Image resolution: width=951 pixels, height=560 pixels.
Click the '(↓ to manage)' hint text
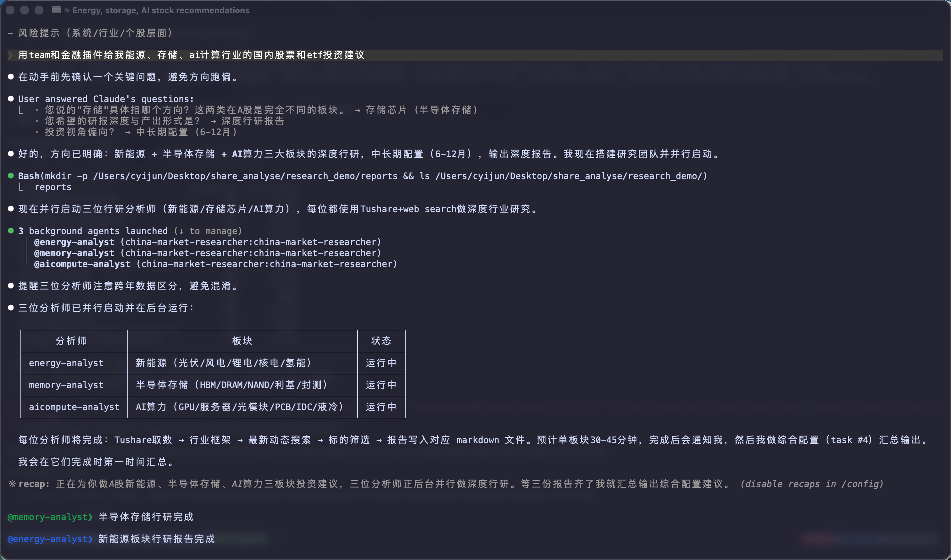(x=208, y=231)
